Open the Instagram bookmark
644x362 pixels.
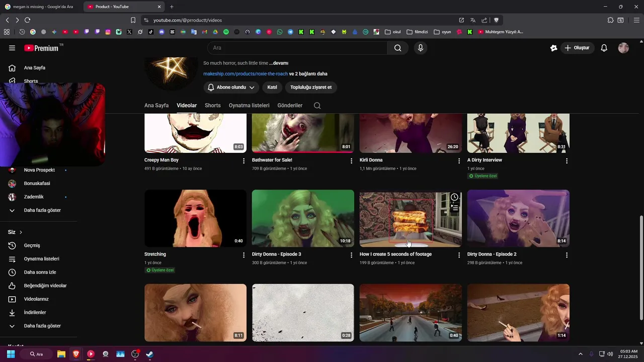click(x=108, y=32)
